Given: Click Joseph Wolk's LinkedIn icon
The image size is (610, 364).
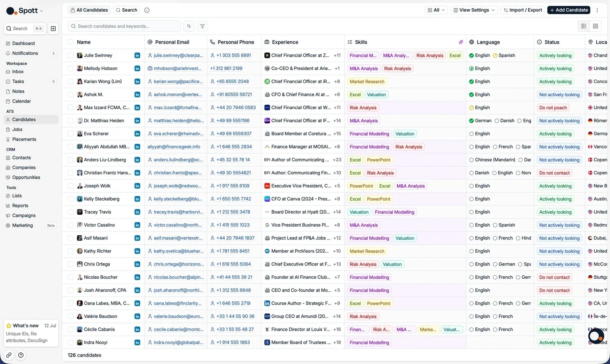Looking at the screenshot, I should click(137, 186).
